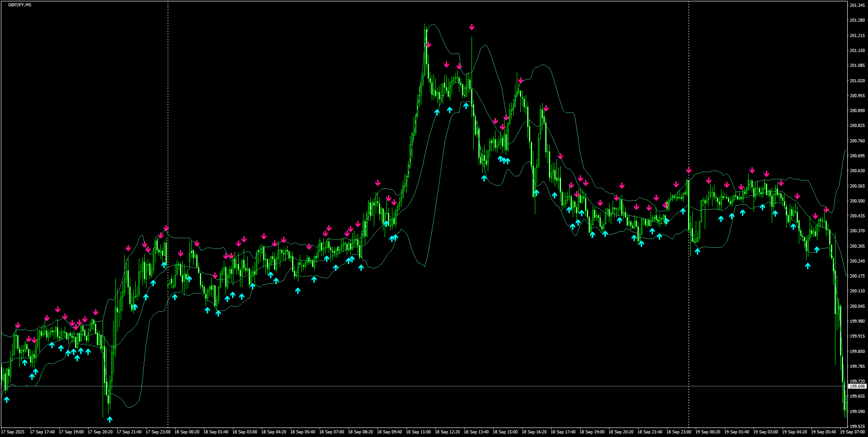Click the 200.825 price axis label
The height and width of the screenshot is (437, 868).
coord(857,126)
